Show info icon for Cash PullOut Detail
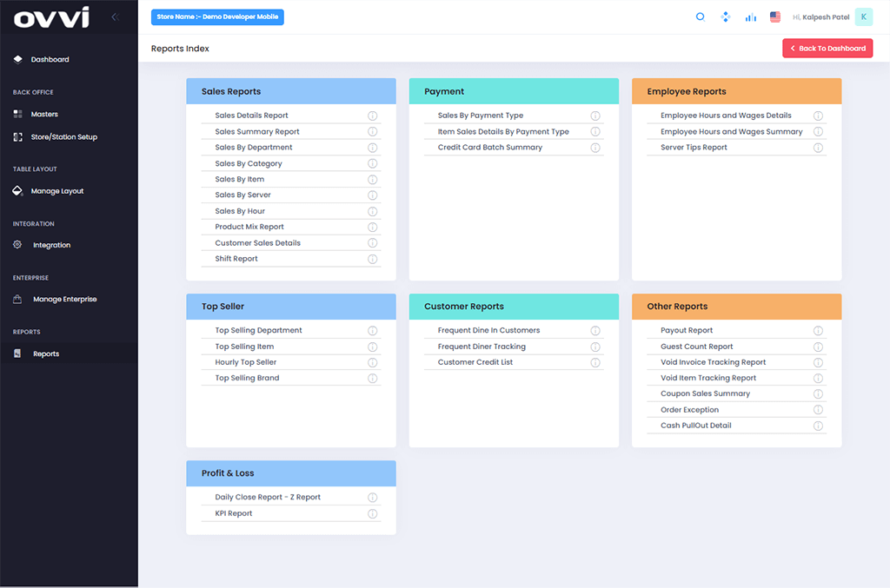This screenshot has height=588, width=890. tap(818, 426)
